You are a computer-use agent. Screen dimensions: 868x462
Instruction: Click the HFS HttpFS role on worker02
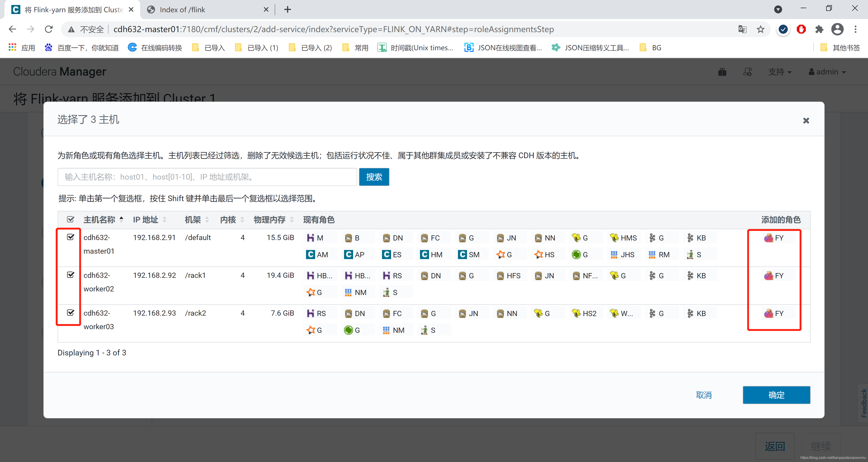pos(509,276)
